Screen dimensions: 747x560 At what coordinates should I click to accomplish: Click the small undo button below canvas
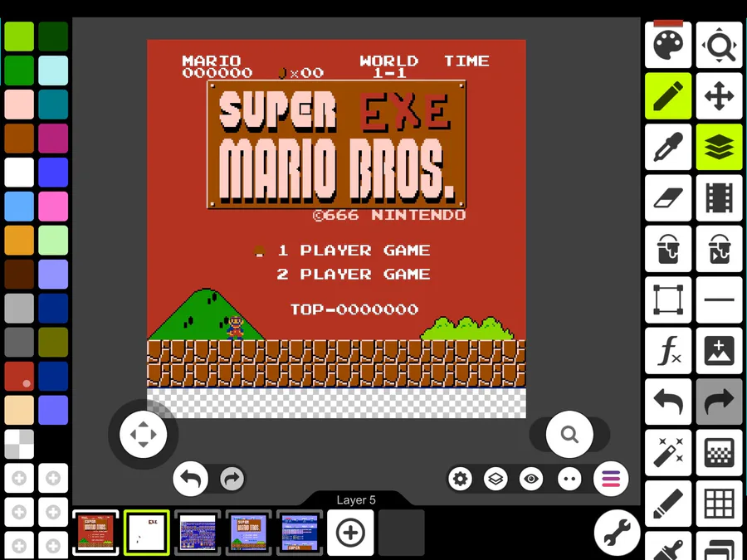(191, 479)
